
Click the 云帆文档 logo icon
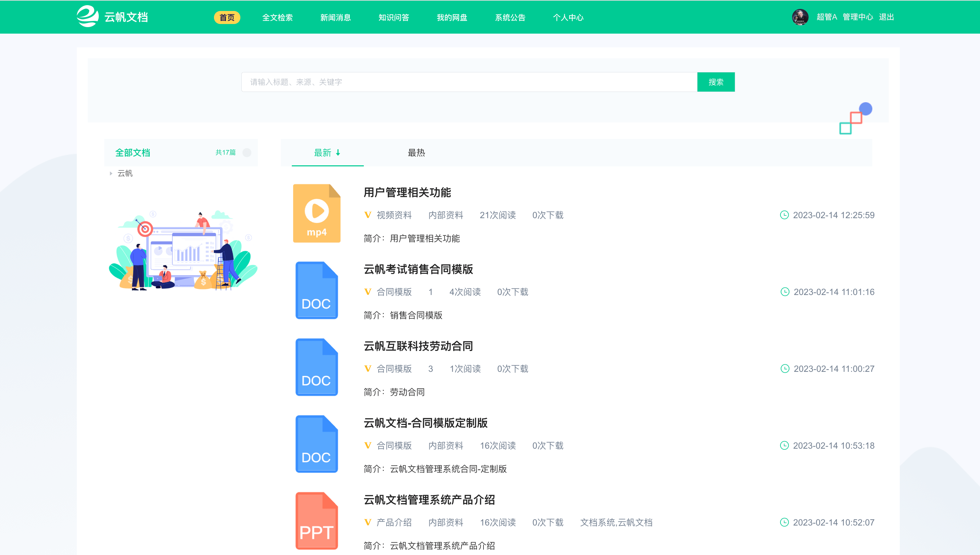tap(88, 16)
